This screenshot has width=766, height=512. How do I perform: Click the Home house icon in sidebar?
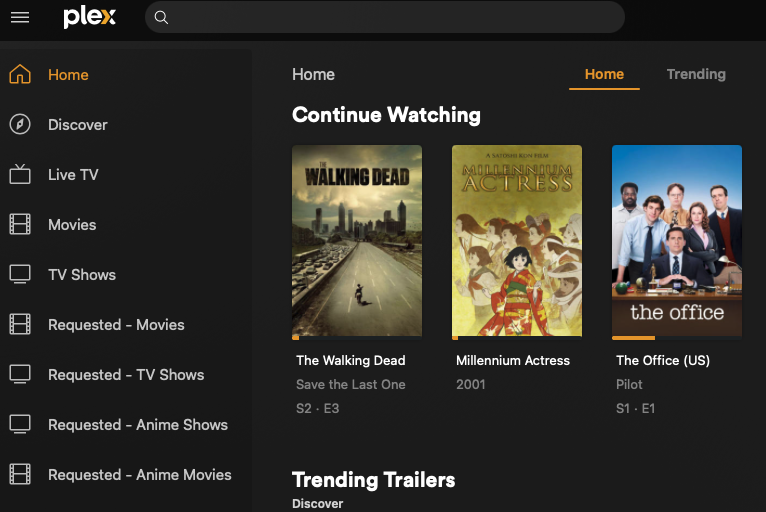(20, 74)
